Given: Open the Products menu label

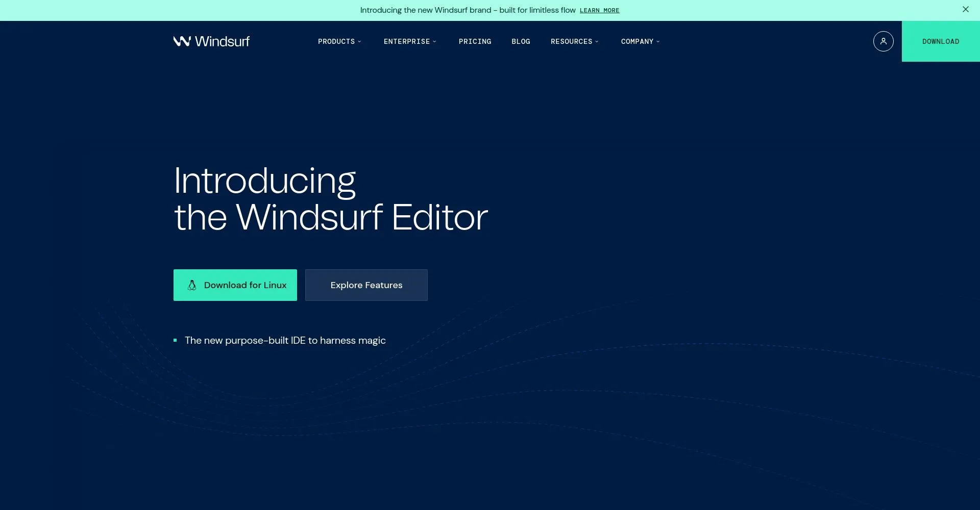Looking at the screenshot, I should point(336,41).
